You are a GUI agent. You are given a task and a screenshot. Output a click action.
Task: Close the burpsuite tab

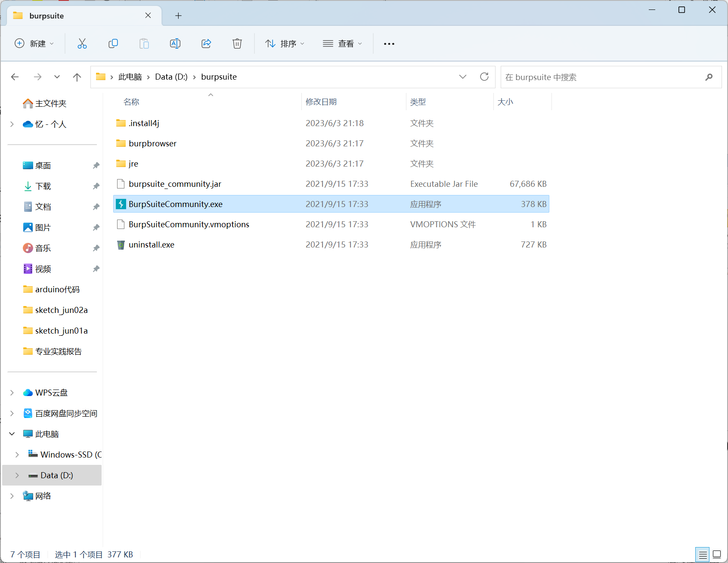tap(148, 15)
